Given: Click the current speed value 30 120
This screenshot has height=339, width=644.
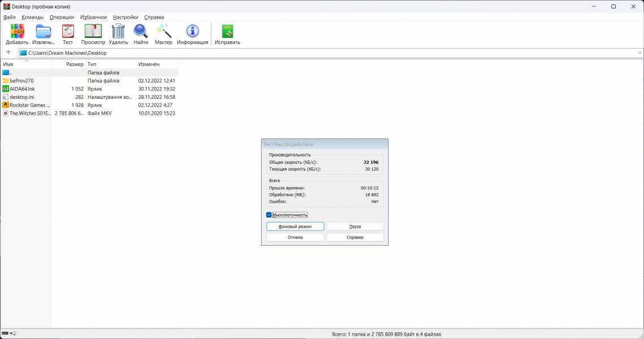Looking at the screenshot, I should click(x=372, y=169).
